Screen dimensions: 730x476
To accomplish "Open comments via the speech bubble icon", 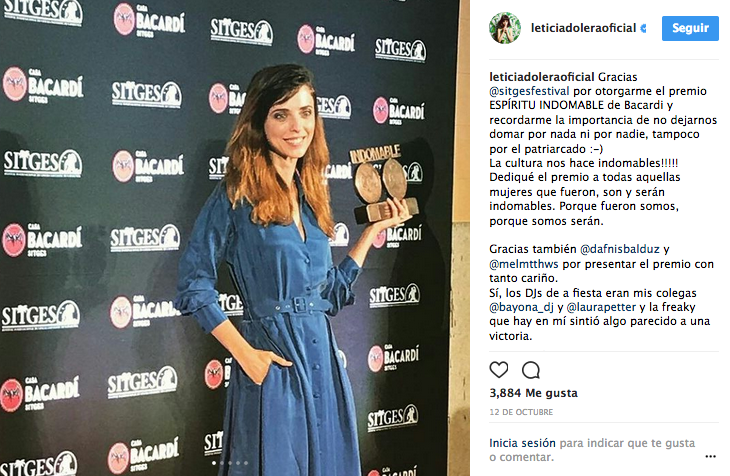I will click(x=531, y=370).
